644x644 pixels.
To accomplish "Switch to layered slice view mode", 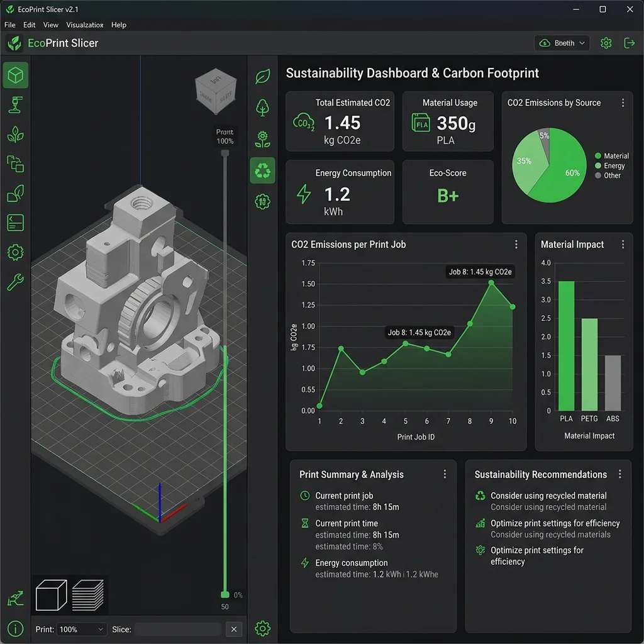I will tap(88, 595).
